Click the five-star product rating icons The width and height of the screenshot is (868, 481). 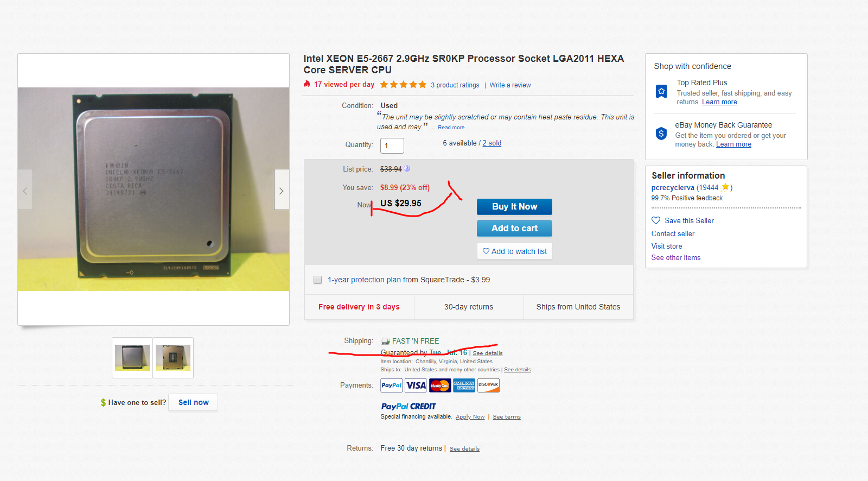[403, 85]
